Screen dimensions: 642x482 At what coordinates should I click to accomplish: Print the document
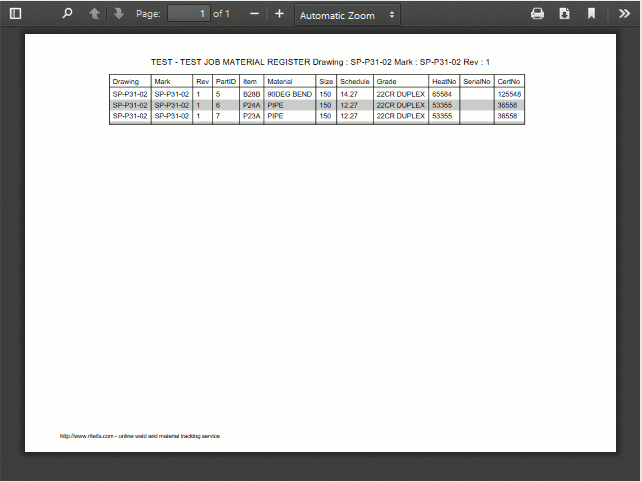[x=537, y=14]
